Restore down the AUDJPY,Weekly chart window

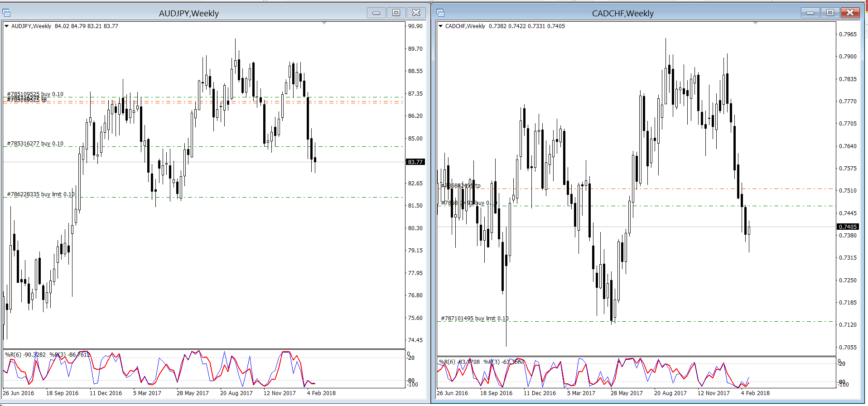[396, 13]
